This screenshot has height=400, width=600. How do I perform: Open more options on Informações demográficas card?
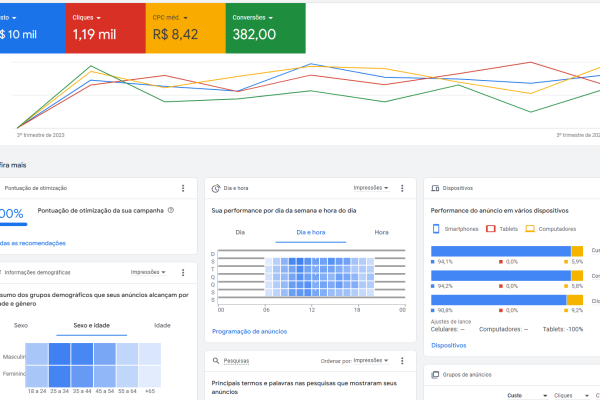[x=183, y=272]
